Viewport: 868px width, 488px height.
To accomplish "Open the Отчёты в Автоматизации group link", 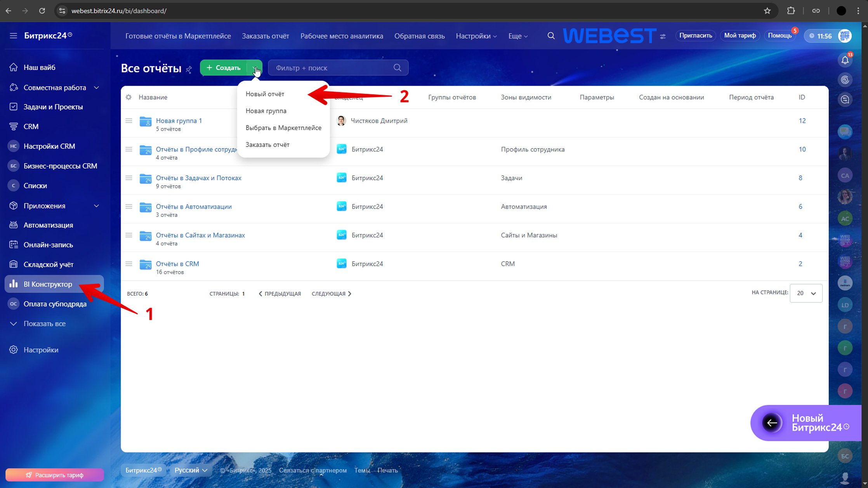I will click(x=193, y=207).
